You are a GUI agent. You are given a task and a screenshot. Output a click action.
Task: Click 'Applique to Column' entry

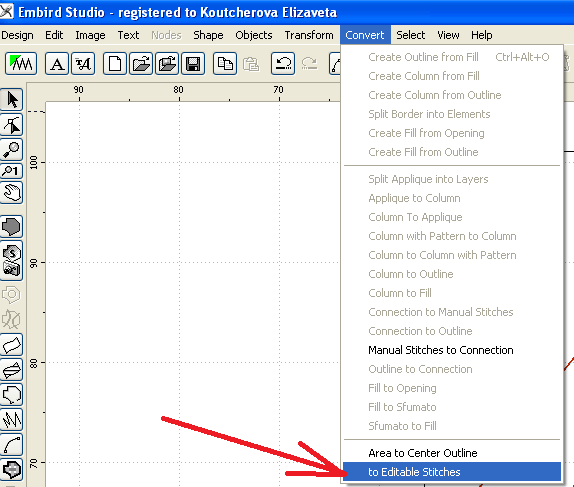(452, 198)
